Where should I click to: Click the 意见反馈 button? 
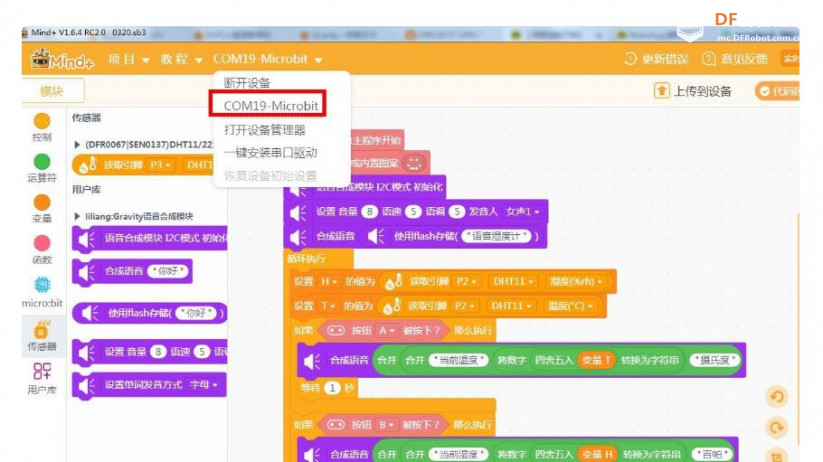point(735,59)
